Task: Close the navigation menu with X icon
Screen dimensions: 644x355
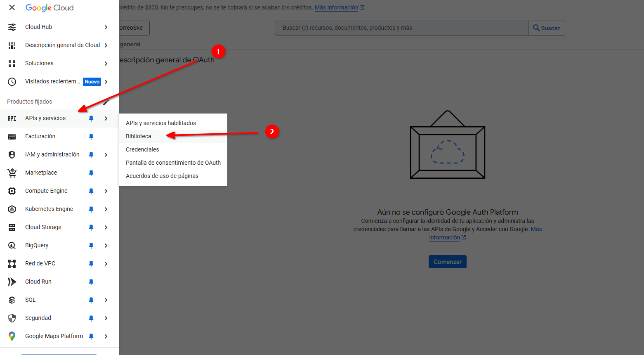Action: (12, 7)
